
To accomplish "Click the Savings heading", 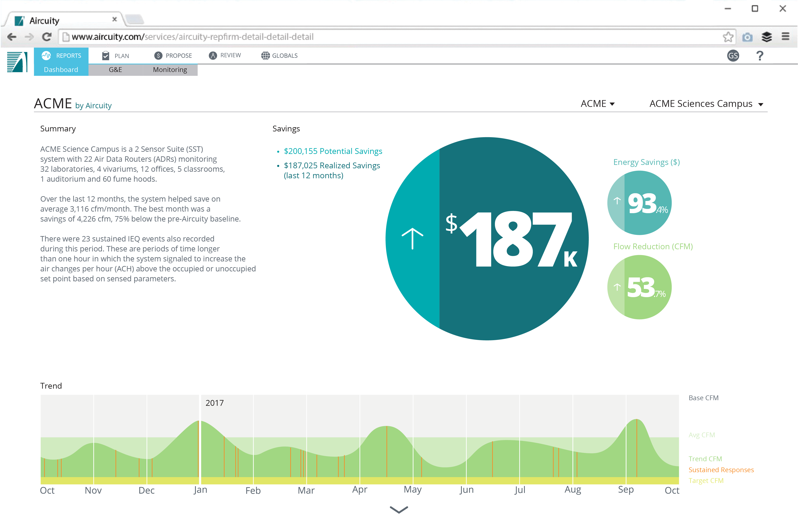I will point(286,129).
